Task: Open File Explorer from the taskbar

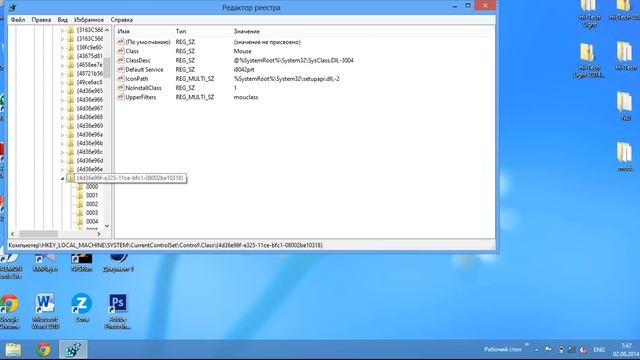Action: 13,350
